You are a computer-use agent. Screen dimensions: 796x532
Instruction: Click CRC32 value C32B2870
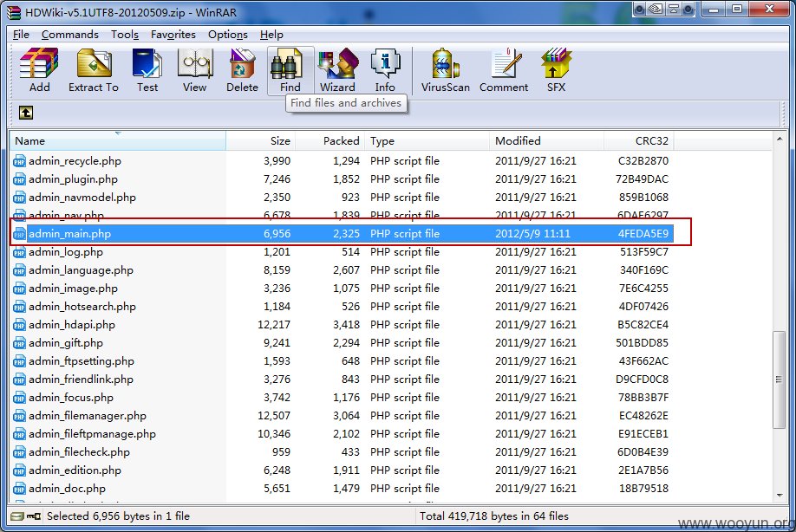pos(643,161)
